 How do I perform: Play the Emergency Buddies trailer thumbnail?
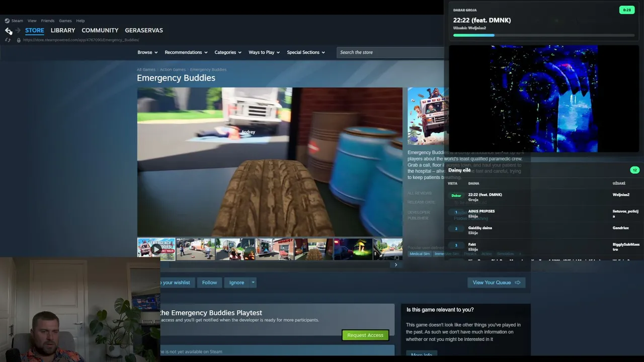156,249
